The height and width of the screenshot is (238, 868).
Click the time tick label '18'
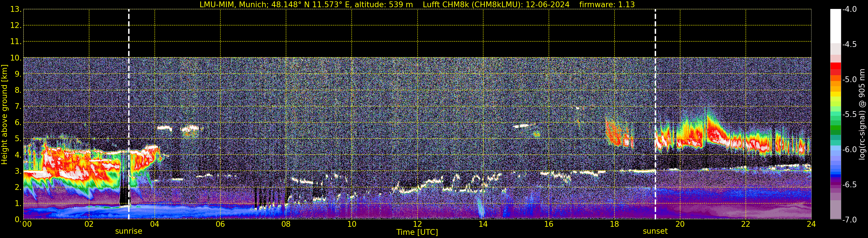[615, 224]
